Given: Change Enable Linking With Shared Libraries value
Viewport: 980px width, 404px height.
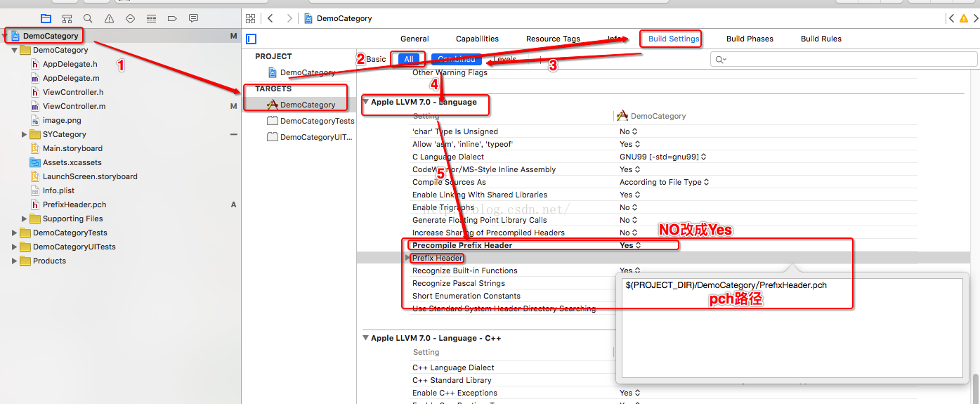Looking at the screenshot, I should (629, 195).
